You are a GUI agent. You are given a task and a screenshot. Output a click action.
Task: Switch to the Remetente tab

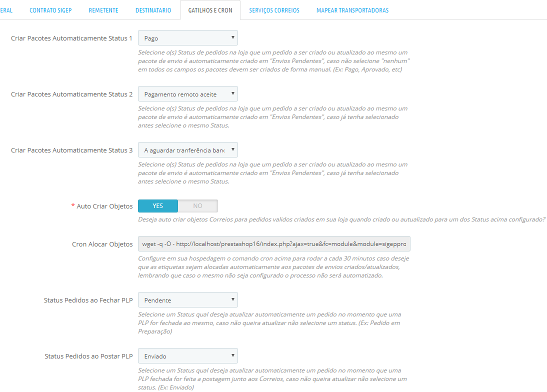[103, 10]
